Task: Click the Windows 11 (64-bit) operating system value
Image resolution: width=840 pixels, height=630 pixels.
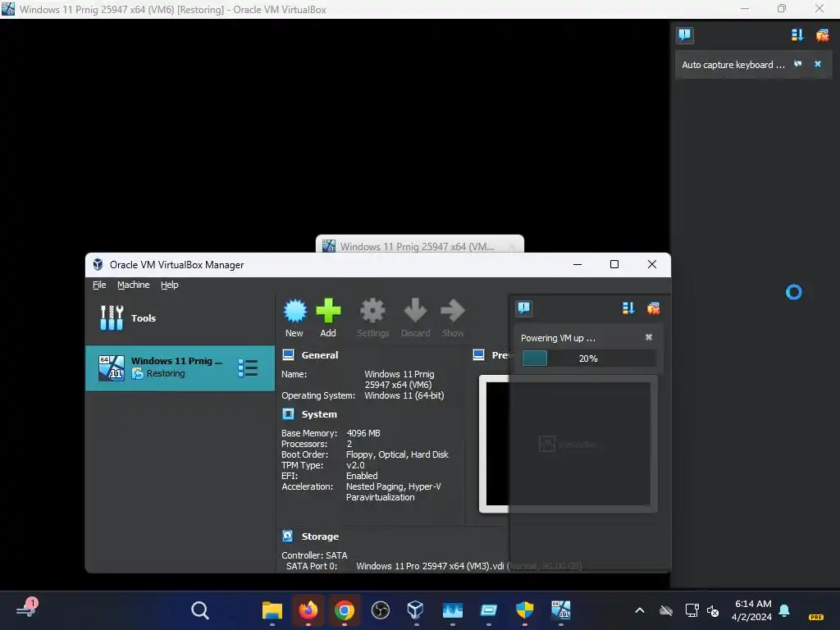Action: coord(404,395)
